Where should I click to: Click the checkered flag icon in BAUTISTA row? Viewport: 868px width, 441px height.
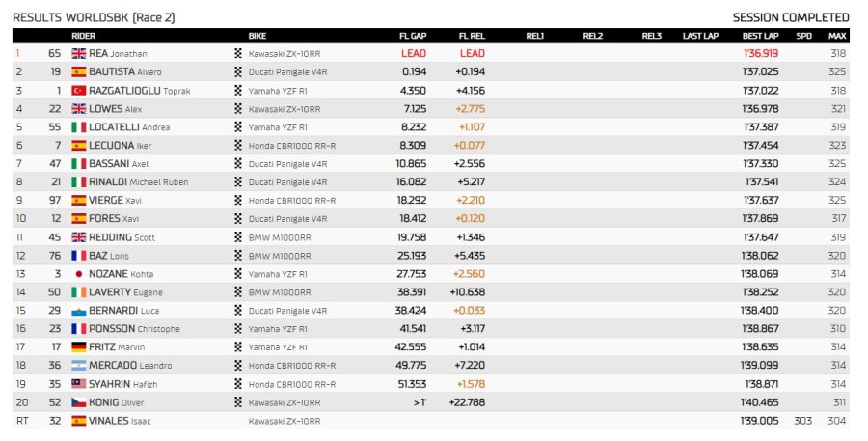(238, 72)
